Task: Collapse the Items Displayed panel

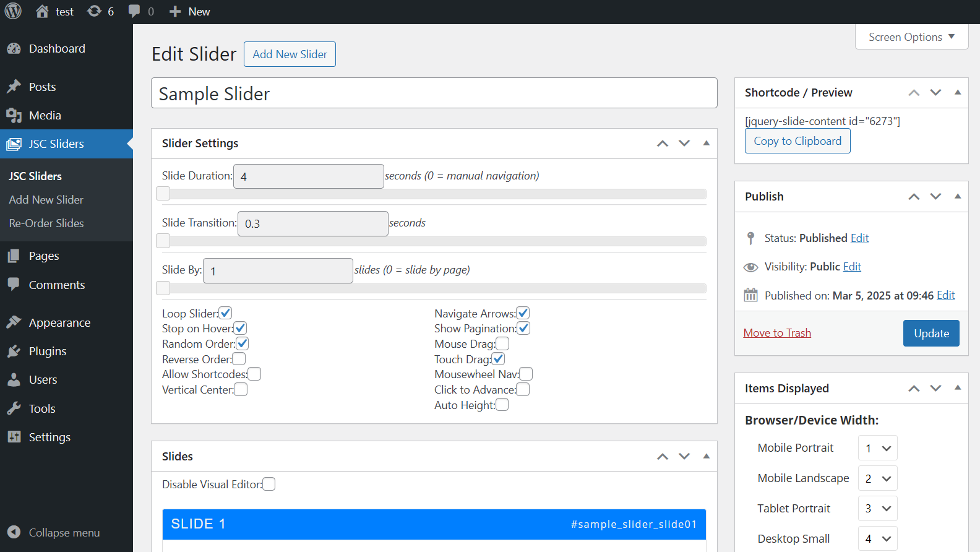Action: [958, 388]
